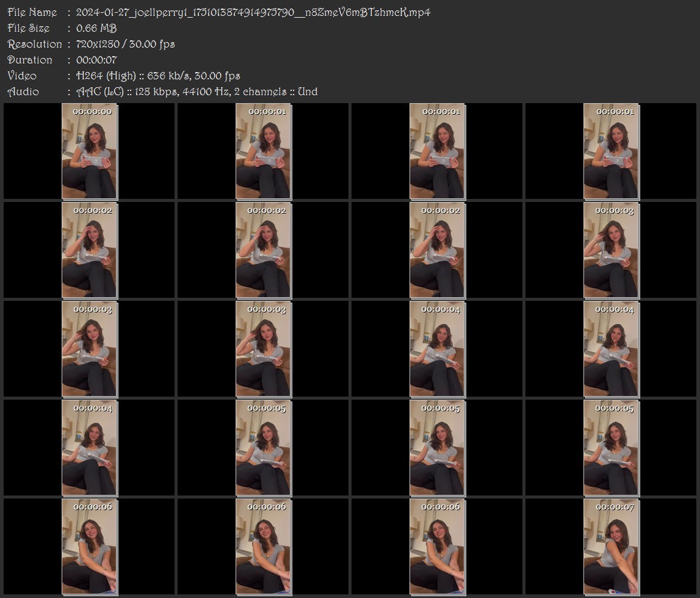Click the 'H264 (High) :: 636 kb/s' video codec text

point(132,76)
